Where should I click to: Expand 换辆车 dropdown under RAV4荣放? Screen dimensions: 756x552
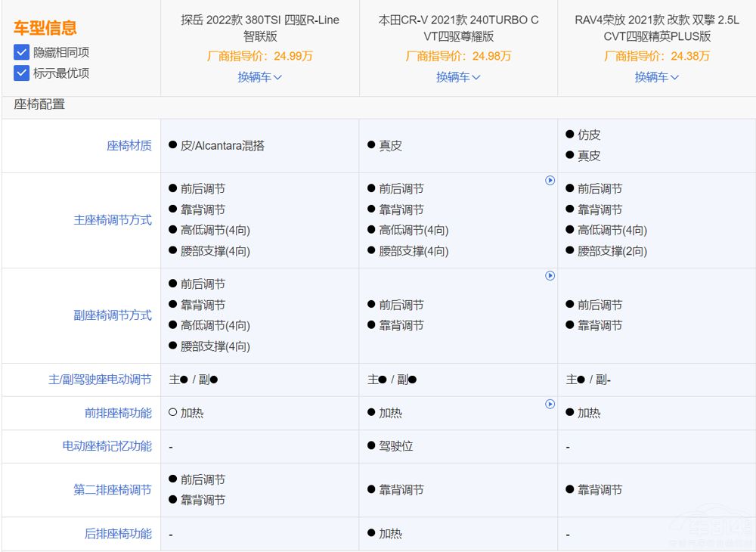[x=656, y=77]
